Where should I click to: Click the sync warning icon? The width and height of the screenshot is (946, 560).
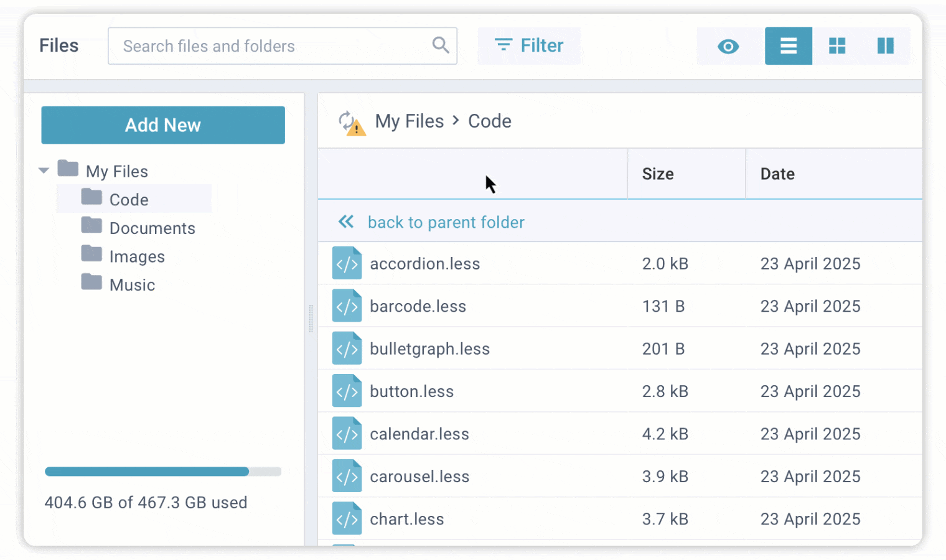tap(352, 123)
